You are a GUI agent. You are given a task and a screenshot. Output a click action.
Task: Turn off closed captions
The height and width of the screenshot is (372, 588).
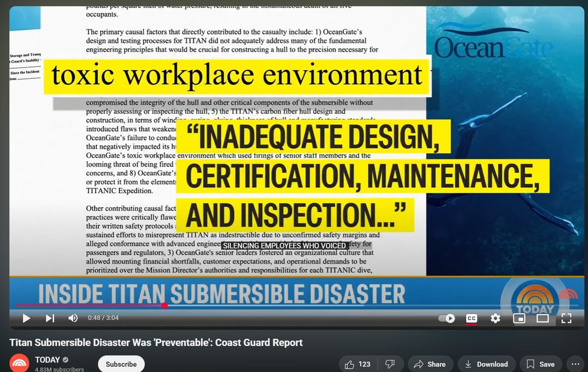click(472, 318)
